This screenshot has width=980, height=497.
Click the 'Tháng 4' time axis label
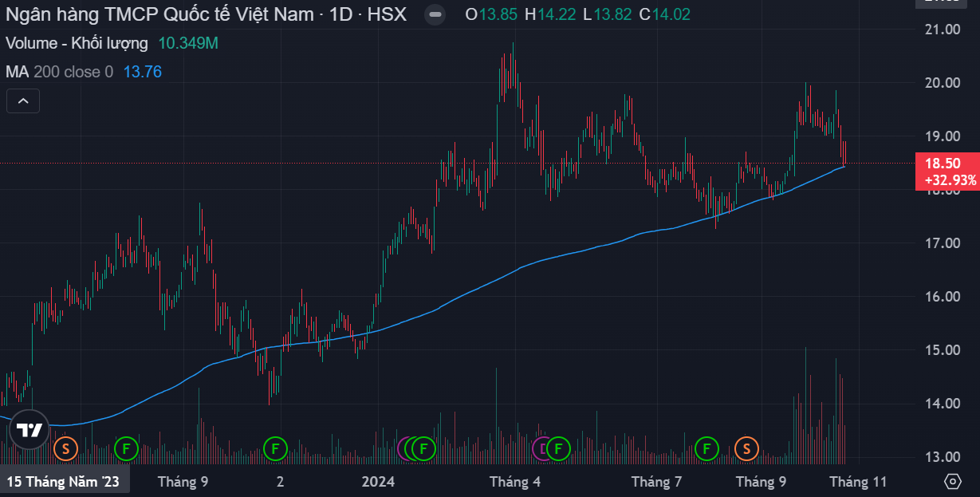tap(514, 482)
